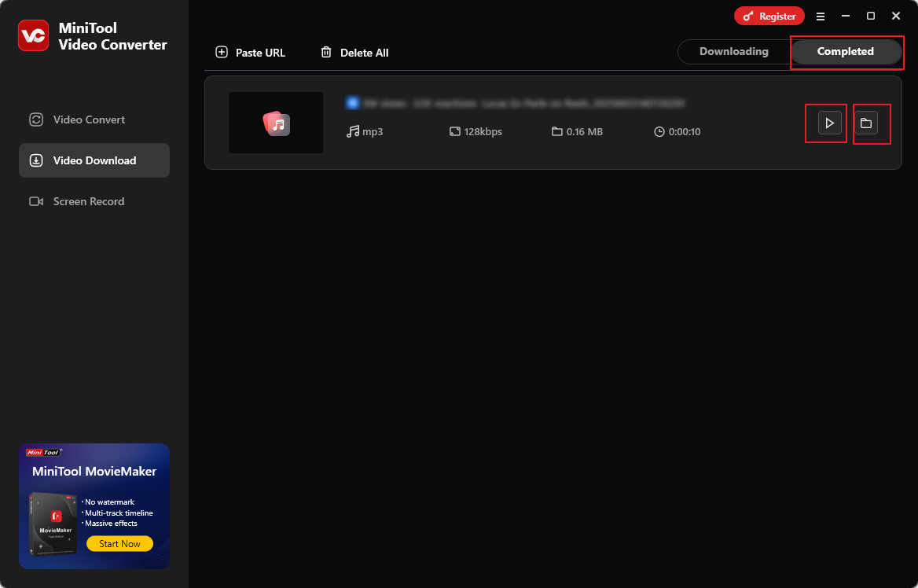918x588 pixels.
Task: Switch to the Completed tab
Action: coord(846,52)
